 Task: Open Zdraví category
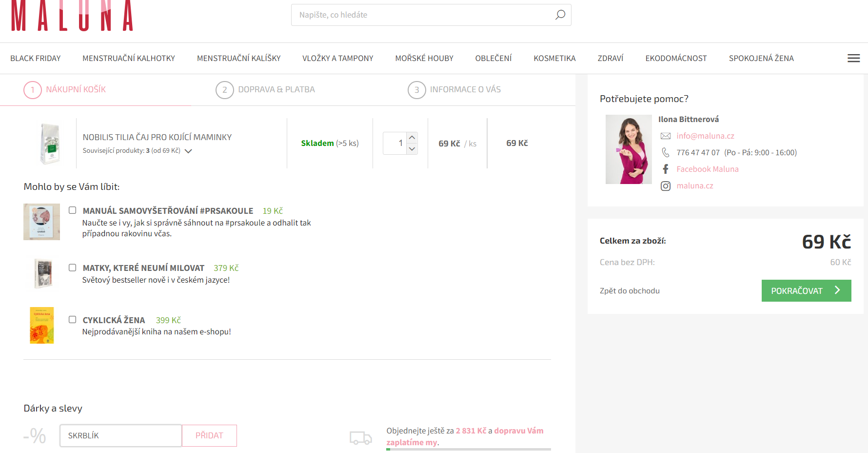(x=611, y=58)
